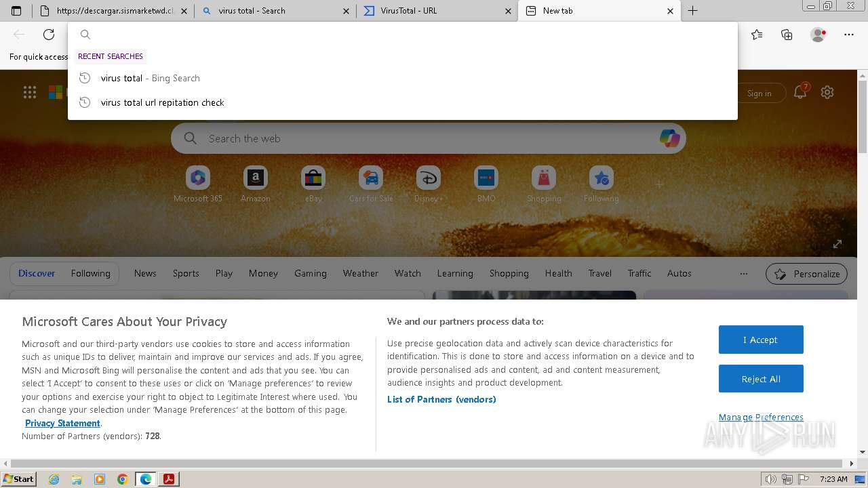Open the browser profile avatar
The width and height of the screenshot is (868, 488).
(818, 35)
